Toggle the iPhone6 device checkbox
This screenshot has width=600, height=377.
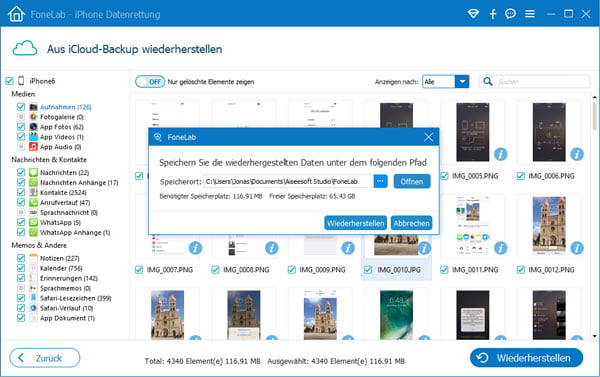pyautogui.click(x=10, y=81)
